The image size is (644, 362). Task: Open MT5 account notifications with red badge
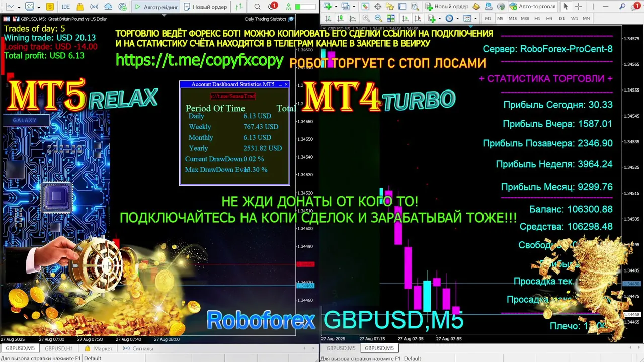[272, 6]
